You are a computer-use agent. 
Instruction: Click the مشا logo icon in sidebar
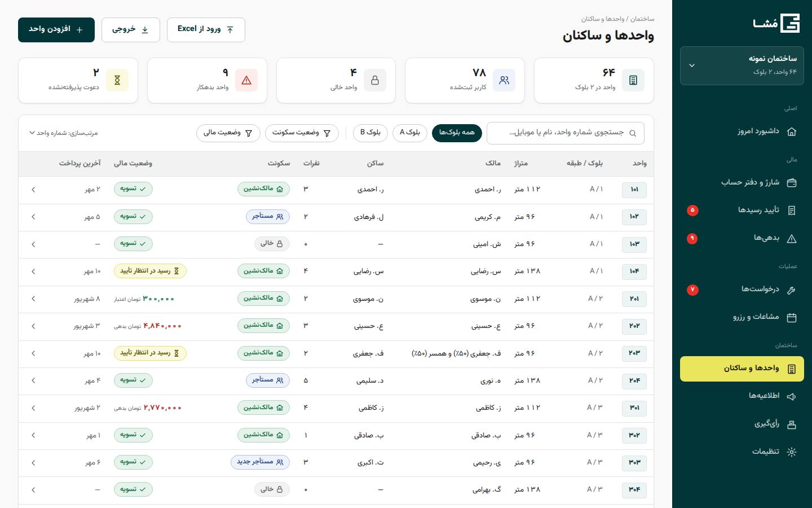790,23
